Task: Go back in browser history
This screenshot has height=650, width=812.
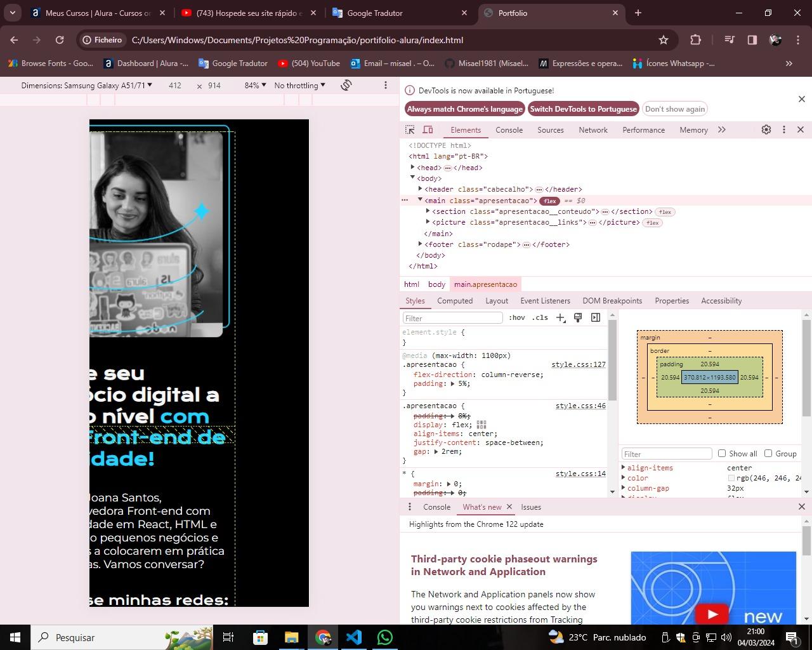Action: tap(14, 40)
